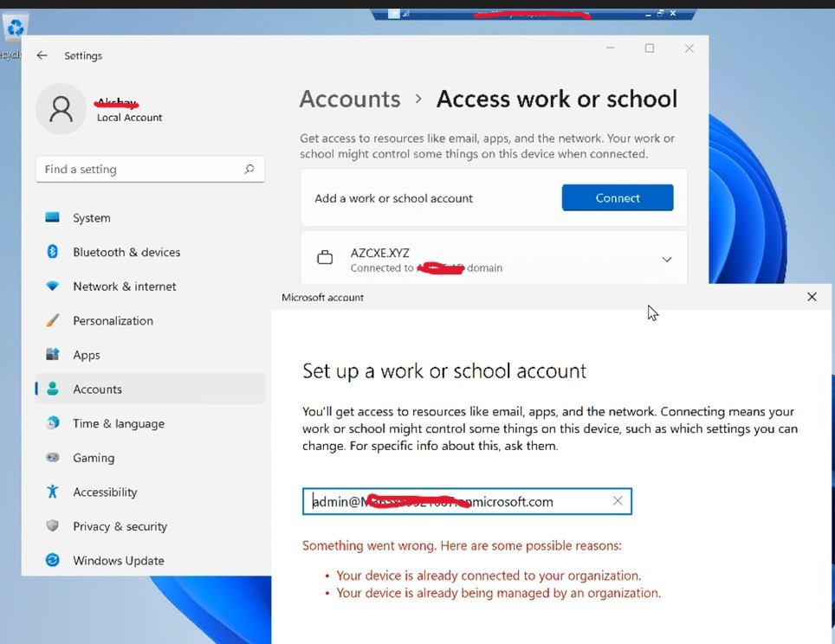The height and width of the screenshot is (644, 835).
Task: Click the Bluetooth icon in the sidebar
Action: 52,251
